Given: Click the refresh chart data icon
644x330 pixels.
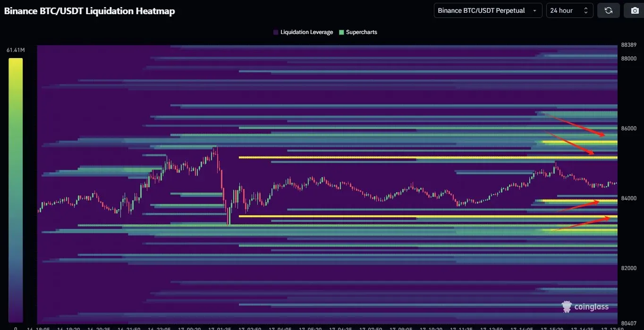Looking at the screenshot, I should click(609, 10).
